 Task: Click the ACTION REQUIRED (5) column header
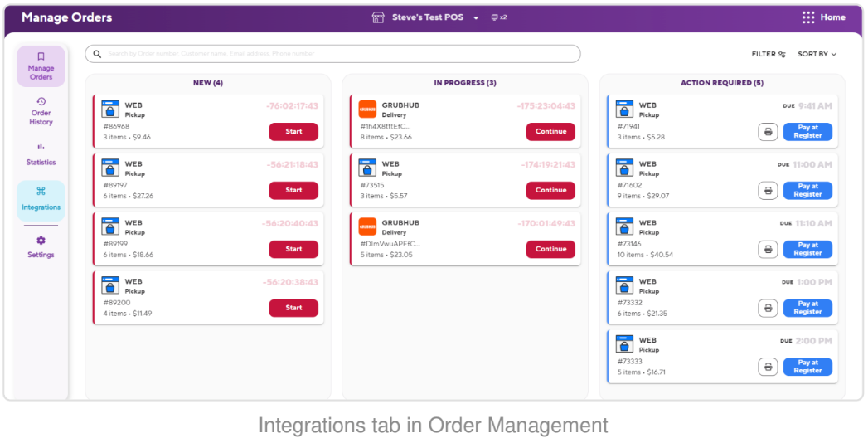tap(722, 83)
